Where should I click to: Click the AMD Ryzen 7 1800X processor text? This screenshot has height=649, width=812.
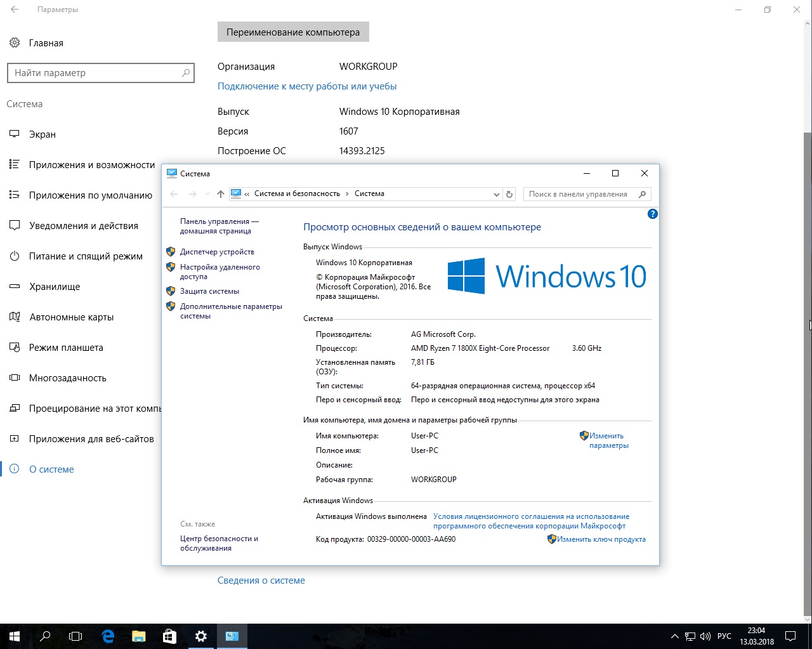[x=480, y=348]
